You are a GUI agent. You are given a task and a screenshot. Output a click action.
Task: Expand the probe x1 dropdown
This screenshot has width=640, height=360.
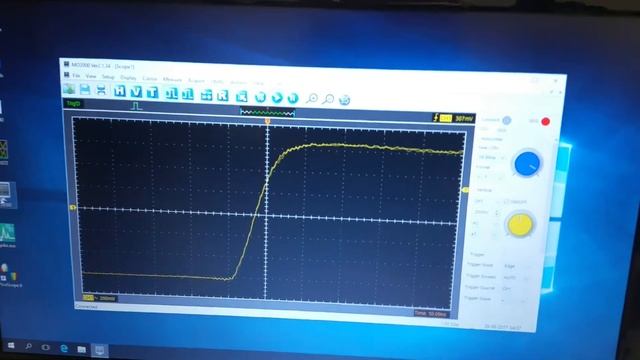pyautogui.click(x=484, y=234)
